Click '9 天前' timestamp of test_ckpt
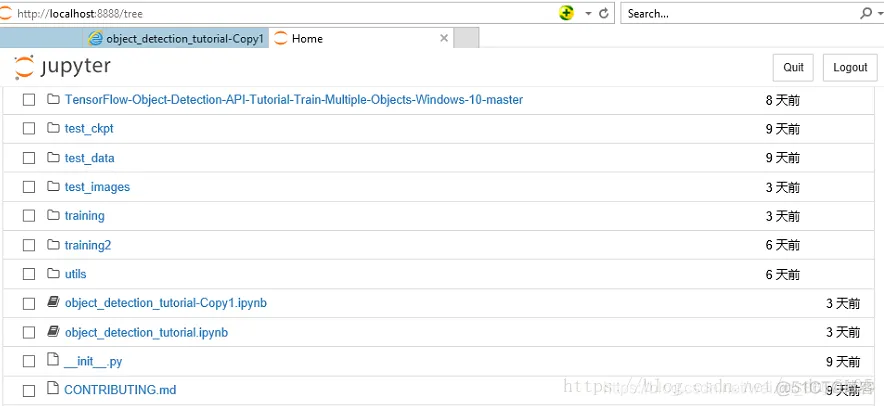The height and width of the screenshot is (406, 884). (783, 129)
